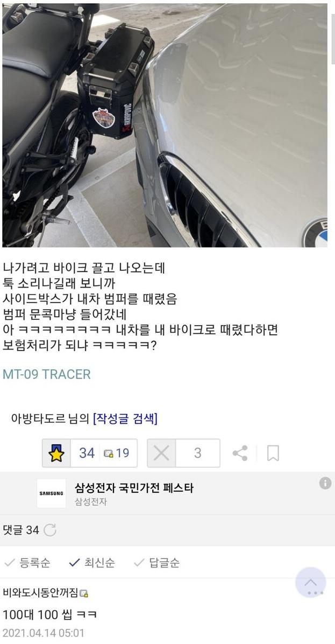
Task: Select 답글순 sort option
Action: pyautogui.click(x=156, y=563)
